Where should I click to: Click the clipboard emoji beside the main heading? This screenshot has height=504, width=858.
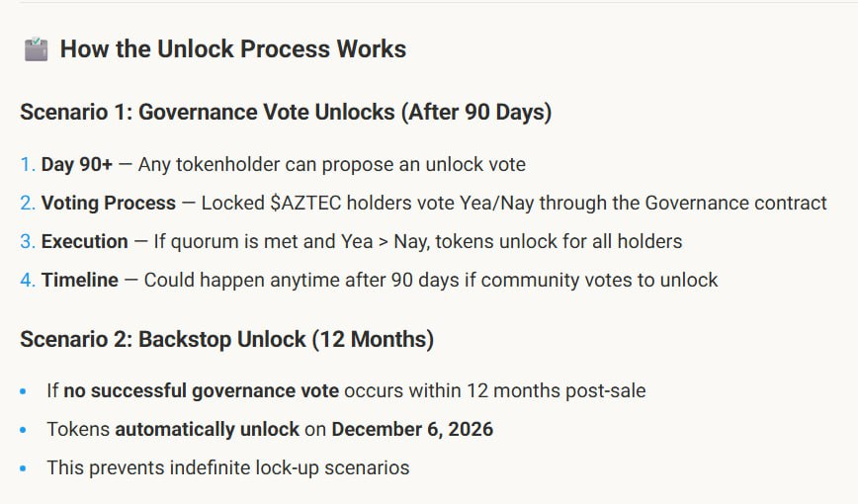coord(36,49)
